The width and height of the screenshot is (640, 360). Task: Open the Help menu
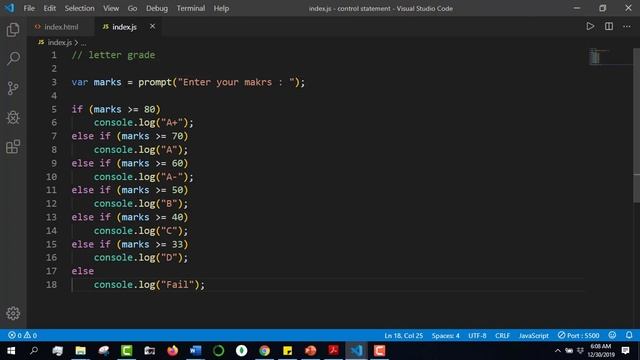221,8
